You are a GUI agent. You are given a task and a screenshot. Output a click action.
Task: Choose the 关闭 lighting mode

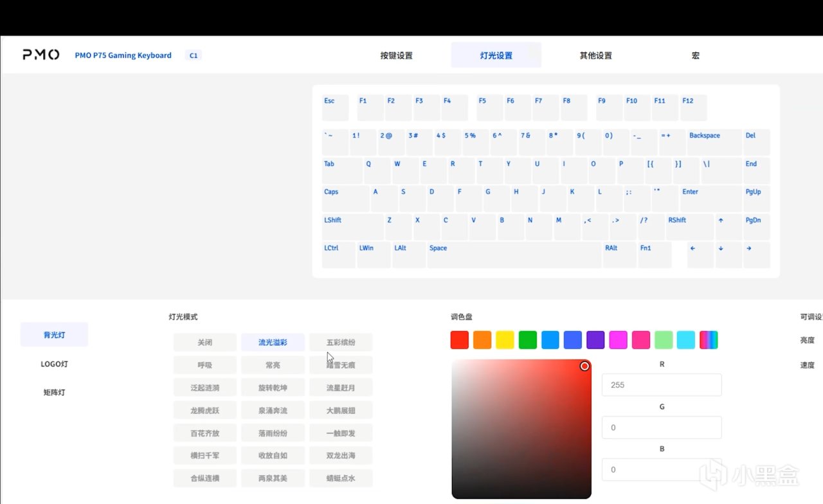point(205,343)
